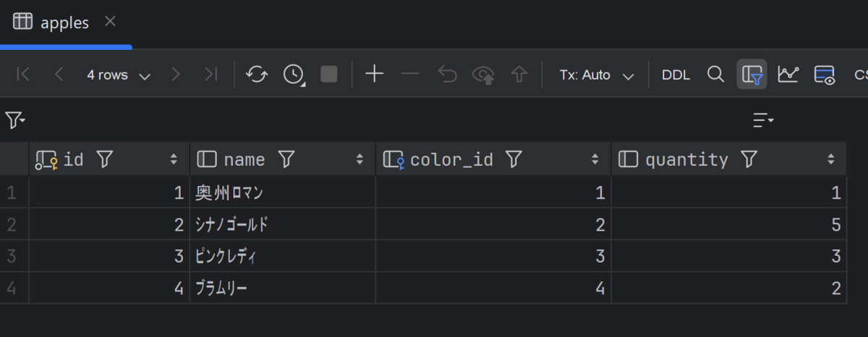
Task: Go to the first page icon
Action: click(x=23, y=74)
